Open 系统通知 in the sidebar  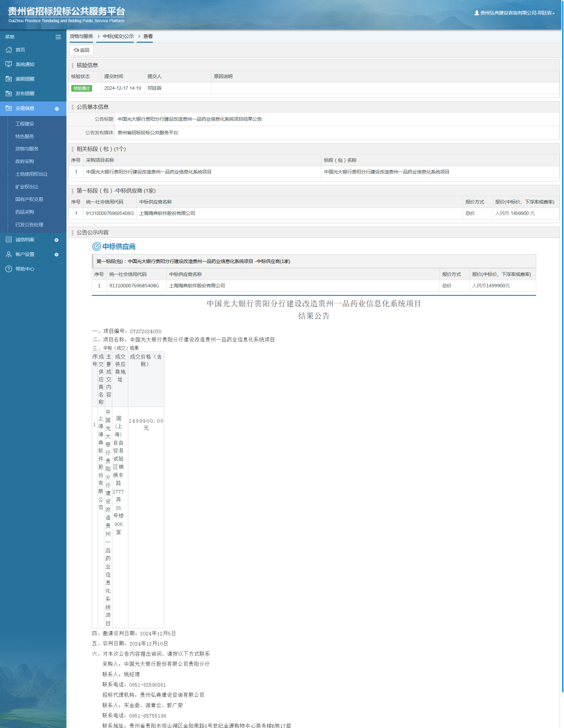point(25,64)
